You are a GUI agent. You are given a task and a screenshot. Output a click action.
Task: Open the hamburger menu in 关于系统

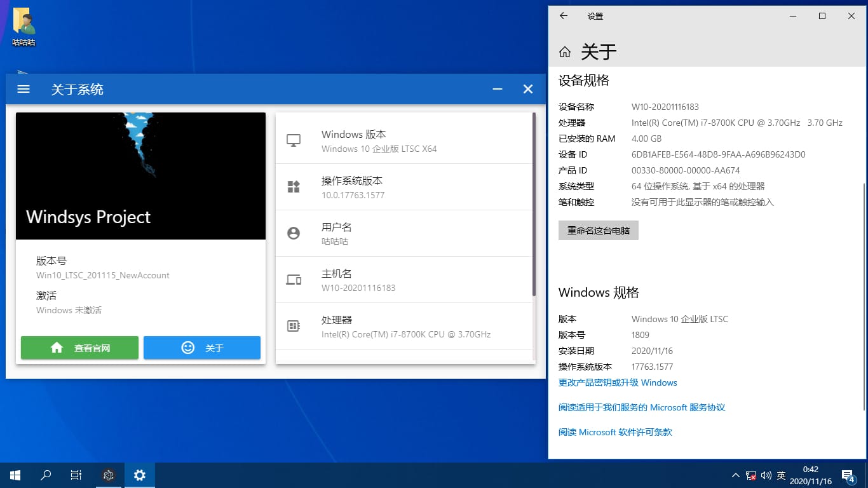click(24, 90)
